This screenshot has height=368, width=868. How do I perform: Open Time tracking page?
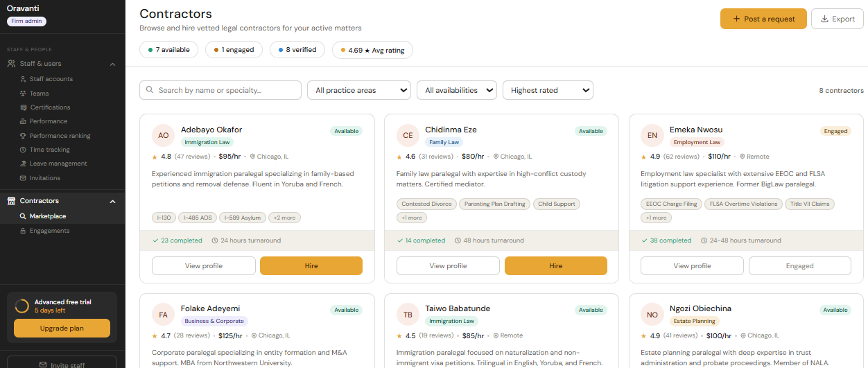tap(49, 150)
